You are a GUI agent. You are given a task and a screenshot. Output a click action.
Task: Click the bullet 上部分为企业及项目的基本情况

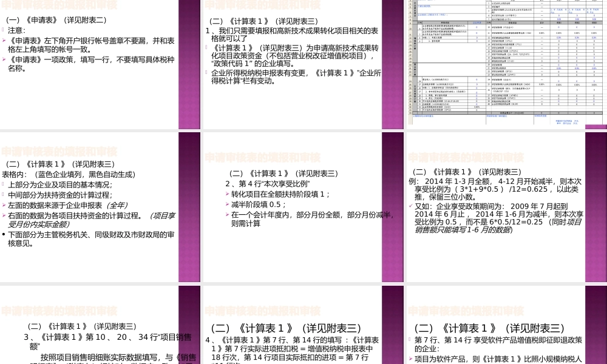(60, 185)
